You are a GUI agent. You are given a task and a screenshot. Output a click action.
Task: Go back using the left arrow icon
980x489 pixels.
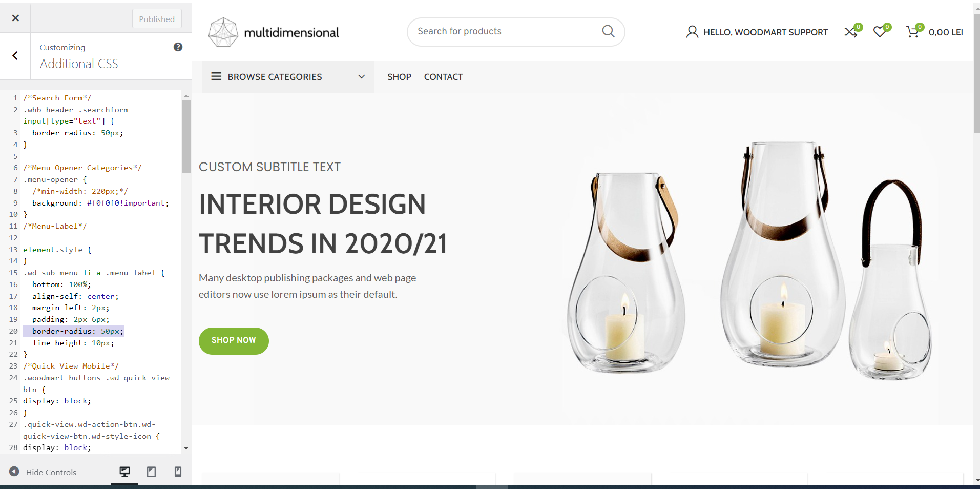15,56
